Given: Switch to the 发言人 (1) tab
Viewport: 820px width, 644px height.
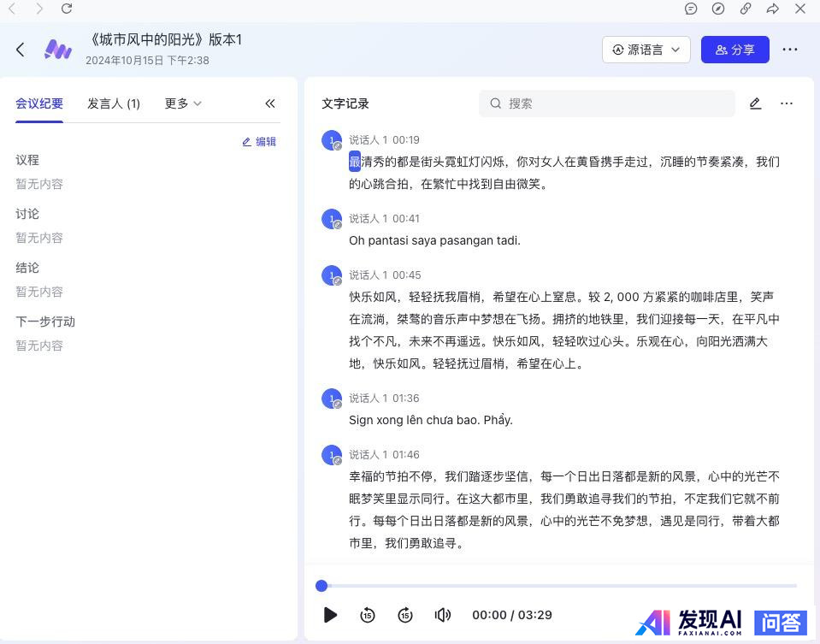Looking at the screenshot, I should 114,103.
